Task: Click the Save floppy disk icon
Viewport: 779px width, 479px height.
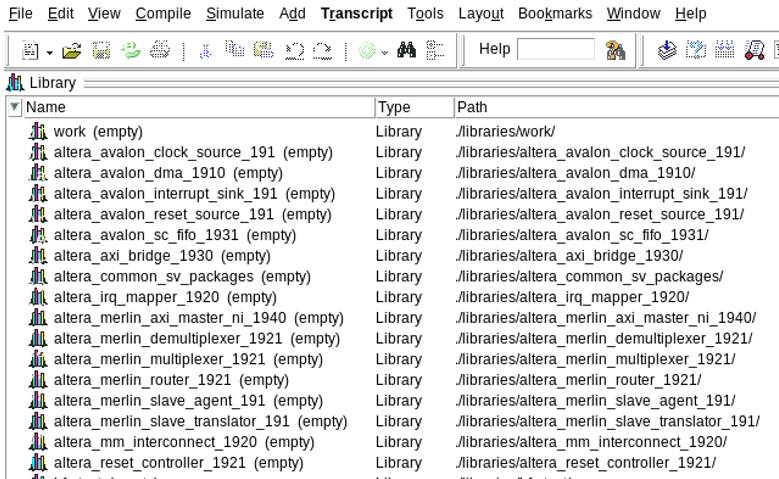Action: pyautogui.click(x=101, y=51)
